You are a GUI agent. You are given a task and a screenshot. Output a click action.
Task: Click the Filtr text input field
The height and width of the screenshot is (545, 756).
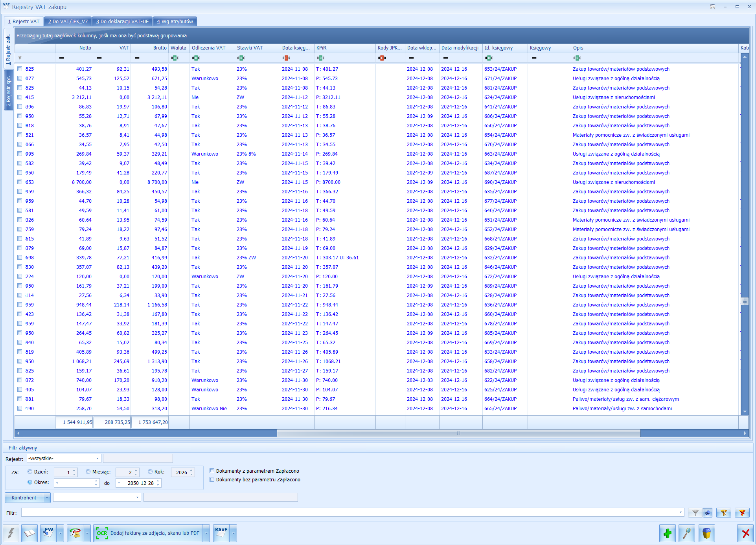350,512
